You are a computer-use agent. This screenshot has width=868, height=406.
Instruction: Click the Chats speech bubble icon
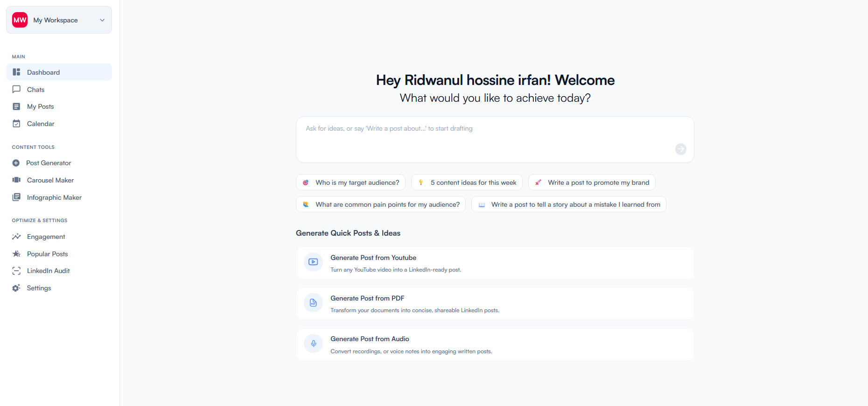coord(16,89)
